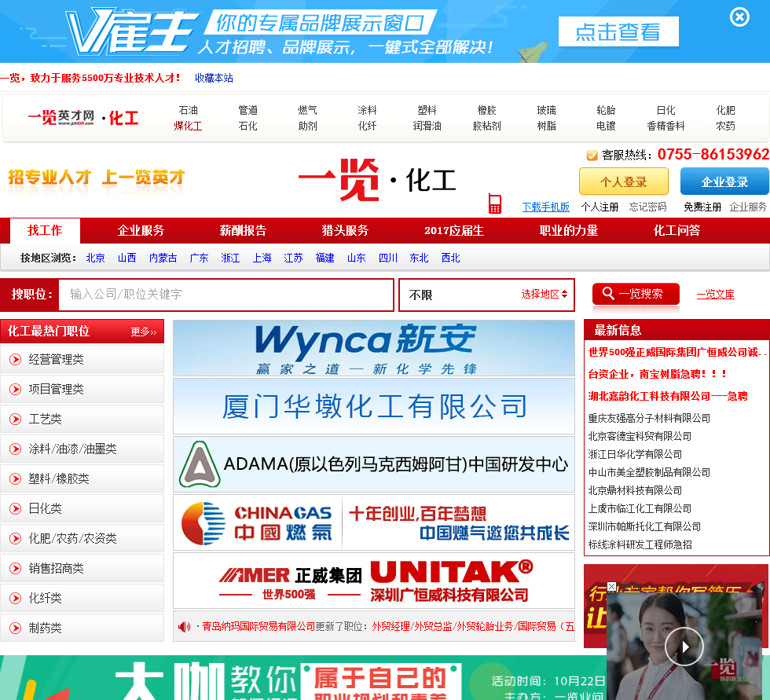Open news item 台资企业，南宝树脂急聘
This screenshot has width=770, height=700.
pyautogui.click(x=657, y=374)
